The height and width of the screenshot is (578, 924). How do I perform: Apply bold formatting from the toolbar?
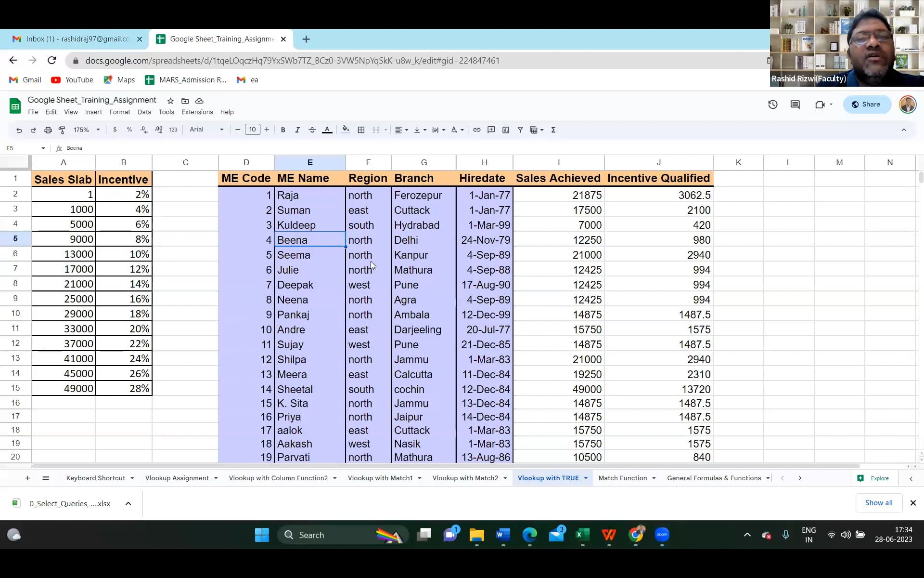pos(283,130)
